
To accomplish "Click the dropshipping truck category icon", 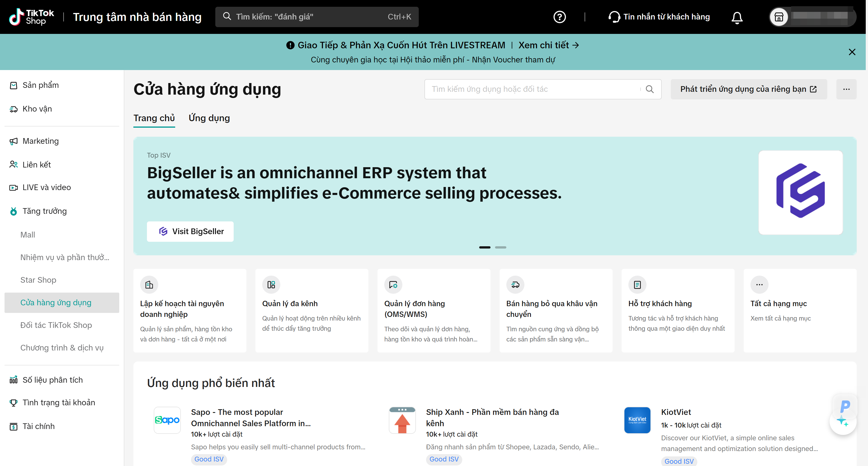I will click(x=515, y=285).
